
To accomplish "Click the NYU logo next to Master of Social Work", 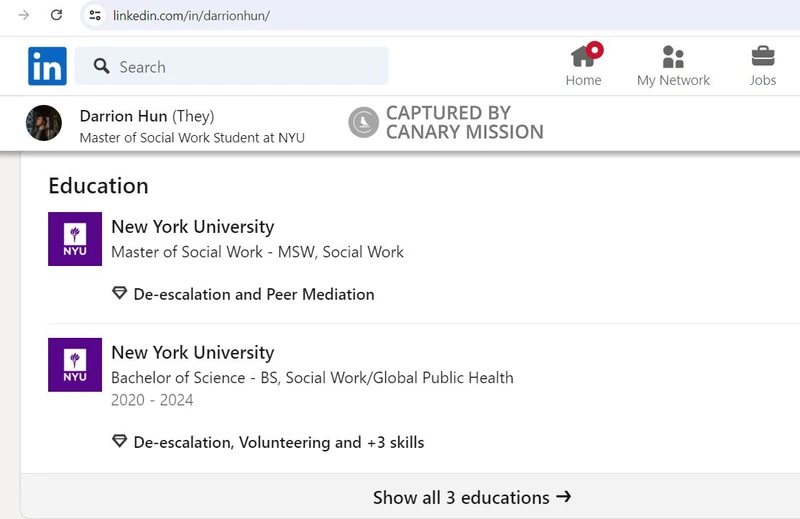I will point(75,239).
